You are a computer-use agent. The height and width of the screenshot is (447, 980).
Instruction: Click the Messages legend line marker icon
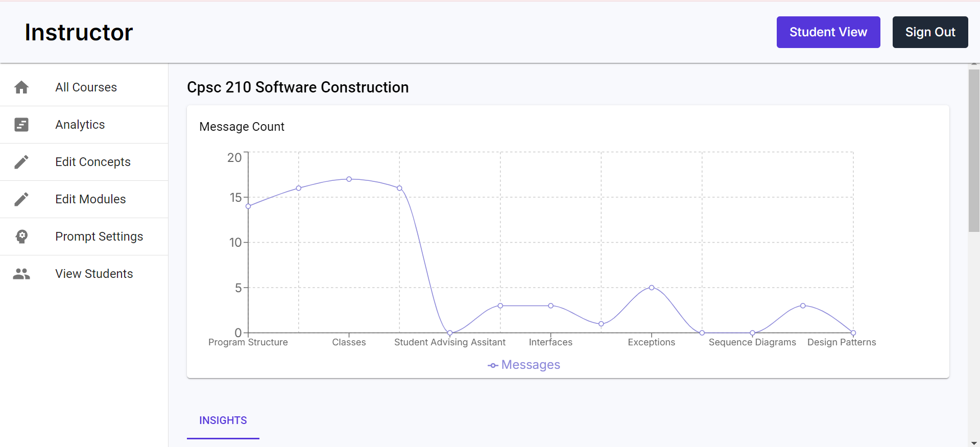point(493,365)
